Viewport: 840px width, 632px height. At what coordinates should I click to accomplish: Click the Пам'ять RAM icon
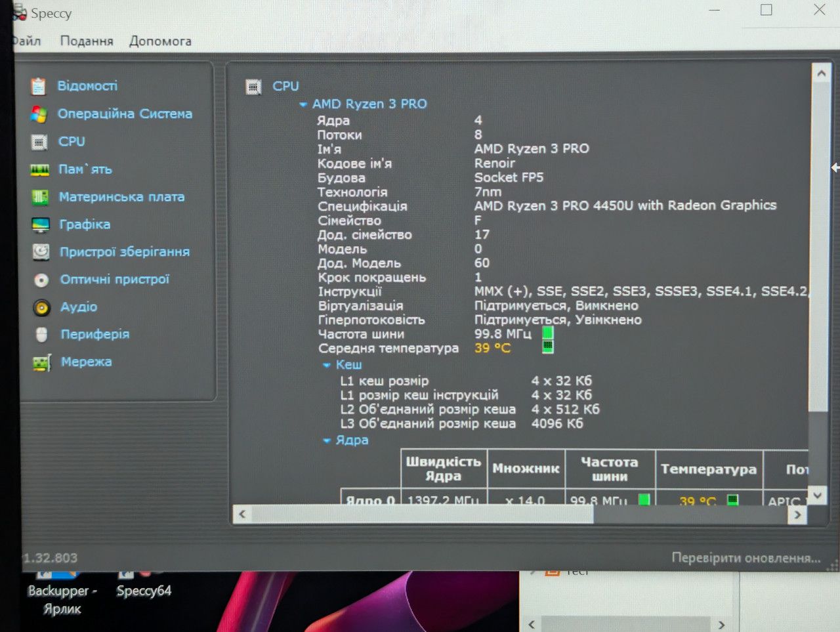[x=39, y=170]
